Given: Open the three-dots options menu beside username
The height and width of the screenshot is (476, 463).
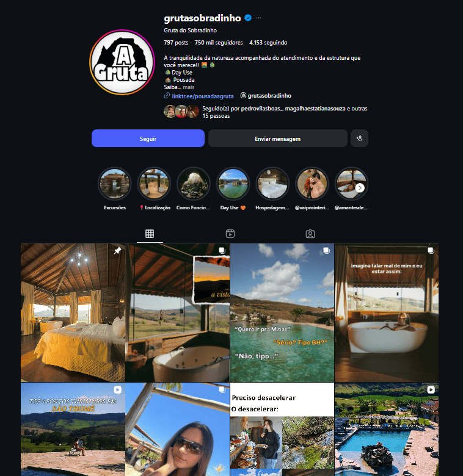Looking at the screenshot, I should pos(258,18).
